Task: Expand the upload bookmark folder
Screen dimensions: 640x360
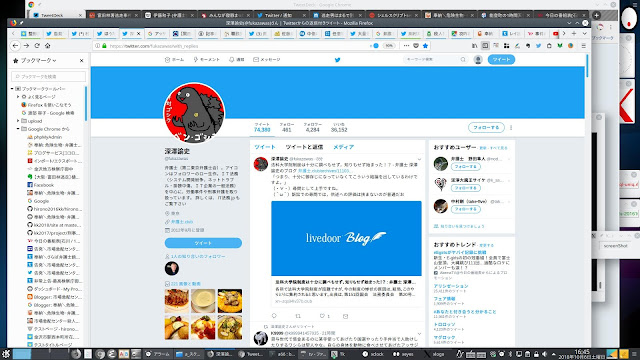Action: pos(18,121)
